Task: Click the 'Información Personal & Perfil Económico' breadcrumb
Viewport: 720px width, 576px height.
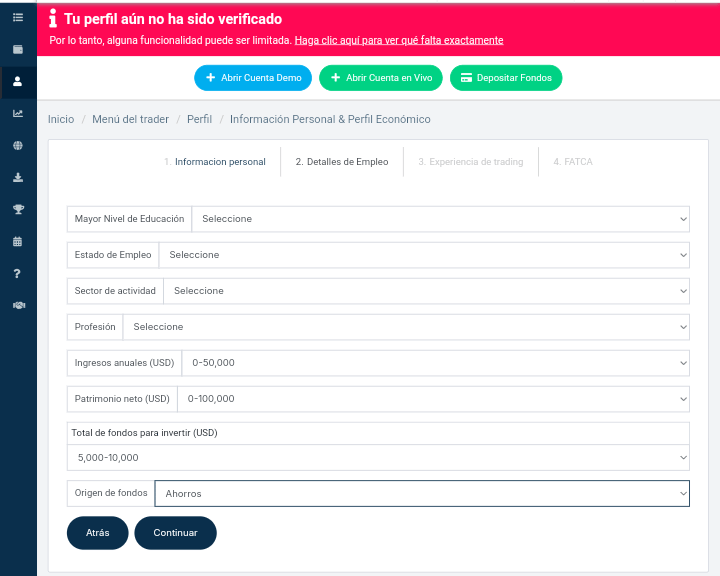Action: (x=330, y=119)
